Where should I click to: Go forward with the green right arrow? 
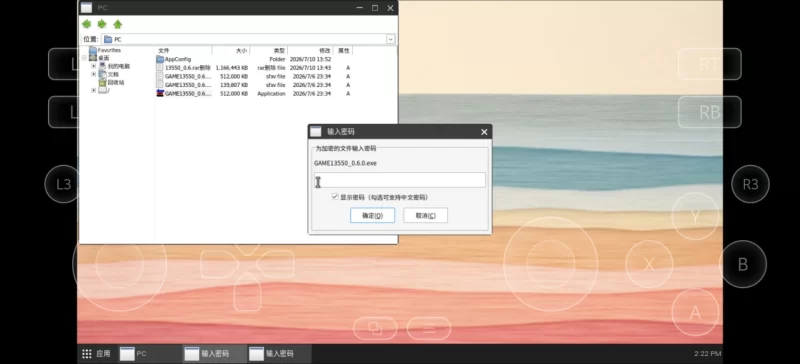point(102,24)
